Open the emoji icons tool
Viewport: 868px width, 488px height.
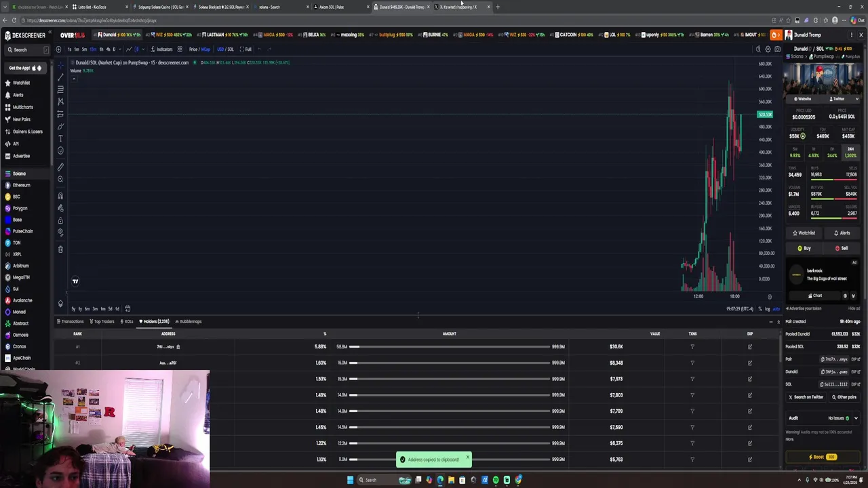pyautogui.click(x=60, y=150)
